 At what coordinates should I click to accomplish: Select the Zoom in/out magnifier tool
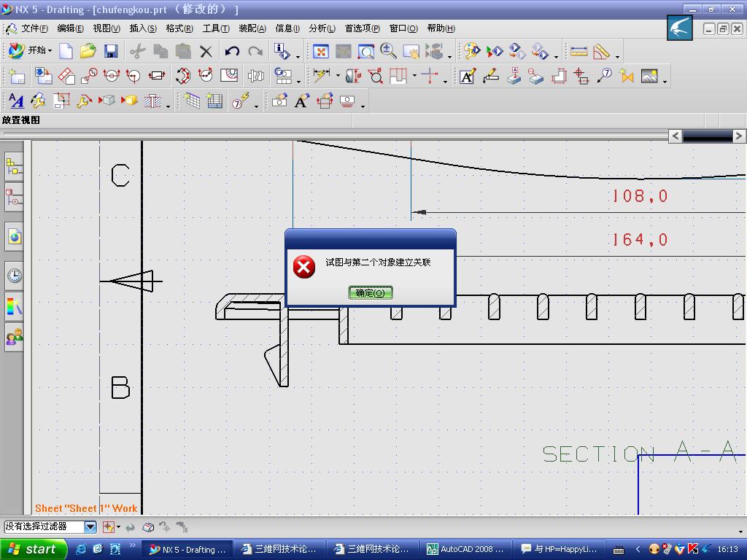[388, 51]
